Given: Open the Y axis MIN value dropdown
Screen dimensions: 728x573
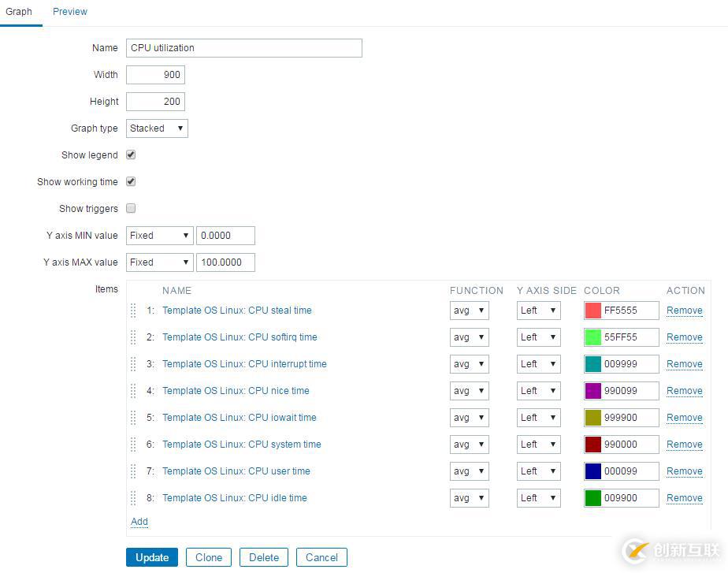Looking at the screenshot, I should point(159,235).
